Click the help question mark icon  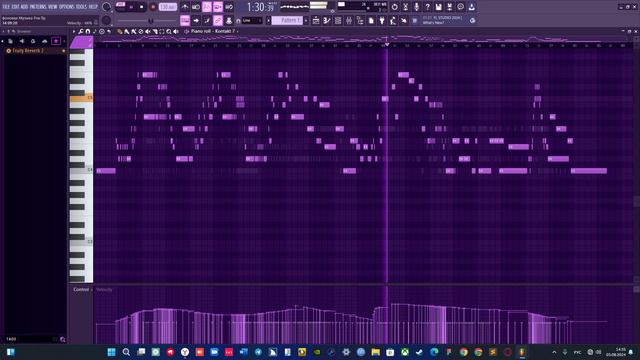click(427, 7)
